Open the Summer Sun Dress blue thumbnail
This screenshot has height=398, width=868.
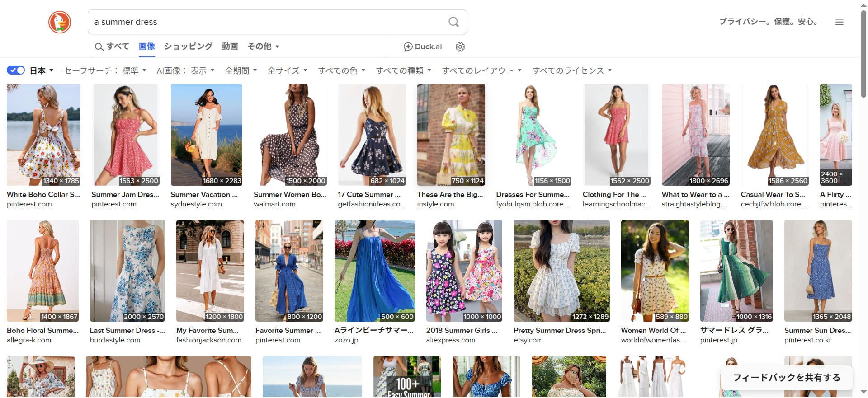click(x=818, y=271)
